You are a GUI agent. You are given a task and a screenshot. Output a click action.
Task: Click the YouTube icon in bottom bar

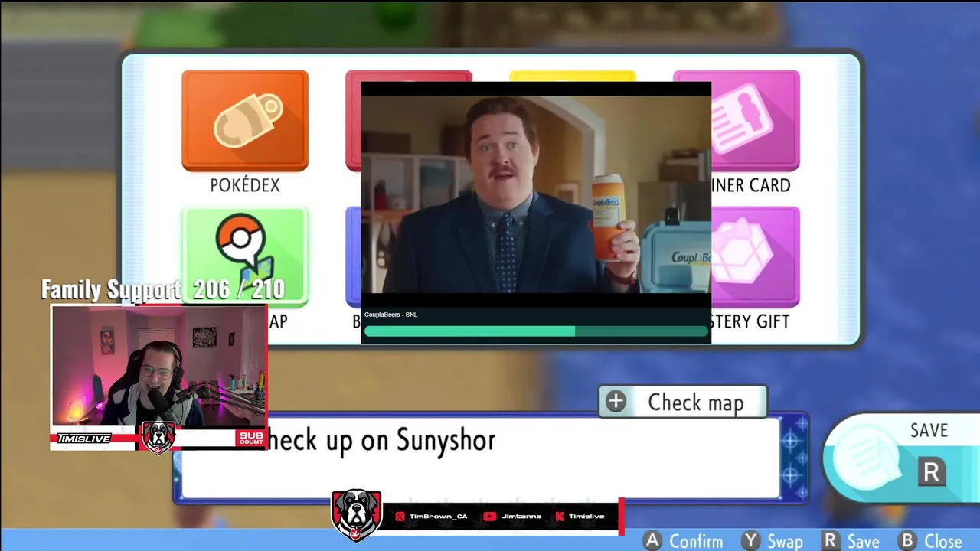(490, 517)
